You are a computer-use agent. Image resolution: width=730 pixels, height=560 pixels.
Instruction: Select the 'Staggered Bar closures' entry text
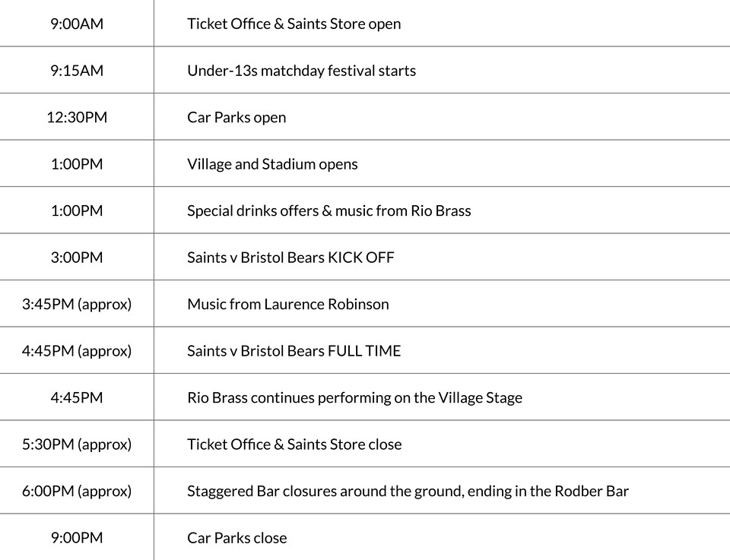click(408, 491)
